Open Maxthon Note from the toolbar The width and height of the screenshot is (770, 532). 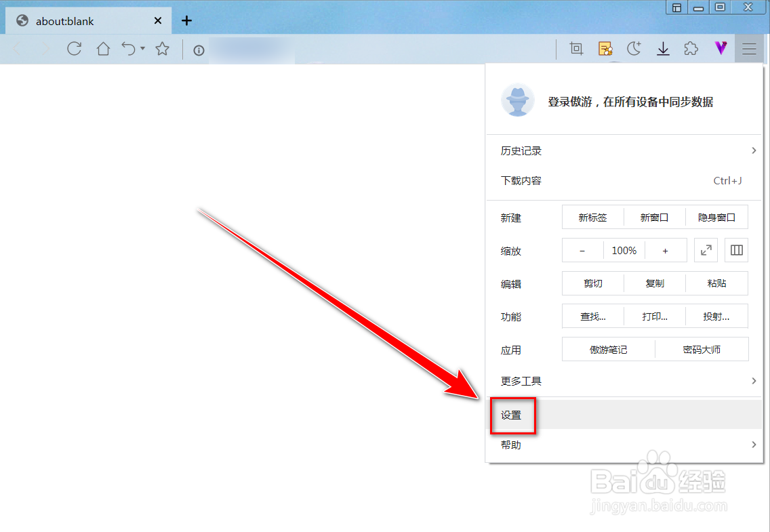(x=605, y=48)
